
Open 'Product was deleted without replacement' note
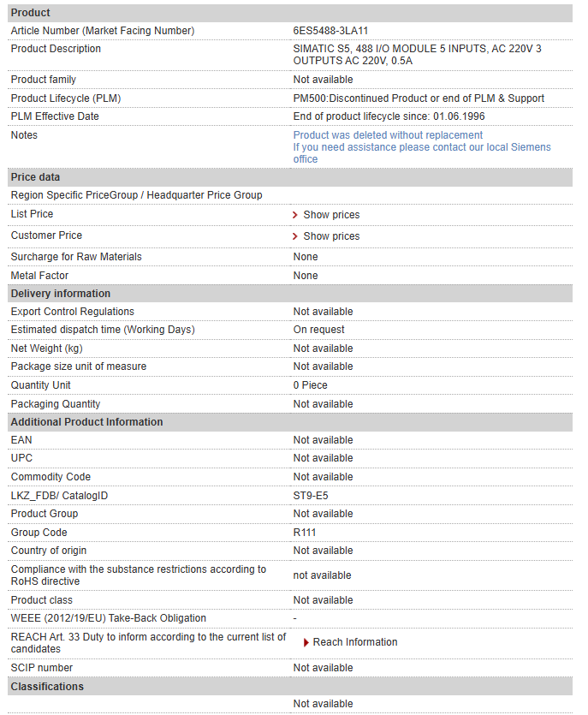[388, 135]
